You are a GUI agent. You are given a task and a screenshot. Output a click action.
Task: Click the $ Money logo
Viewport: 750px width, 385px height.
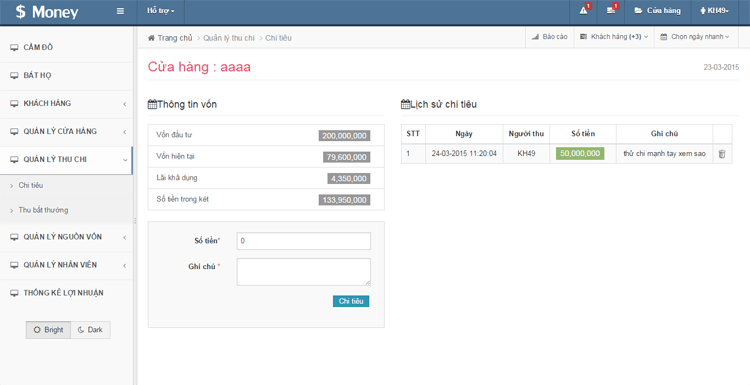(x=46, y=12)
